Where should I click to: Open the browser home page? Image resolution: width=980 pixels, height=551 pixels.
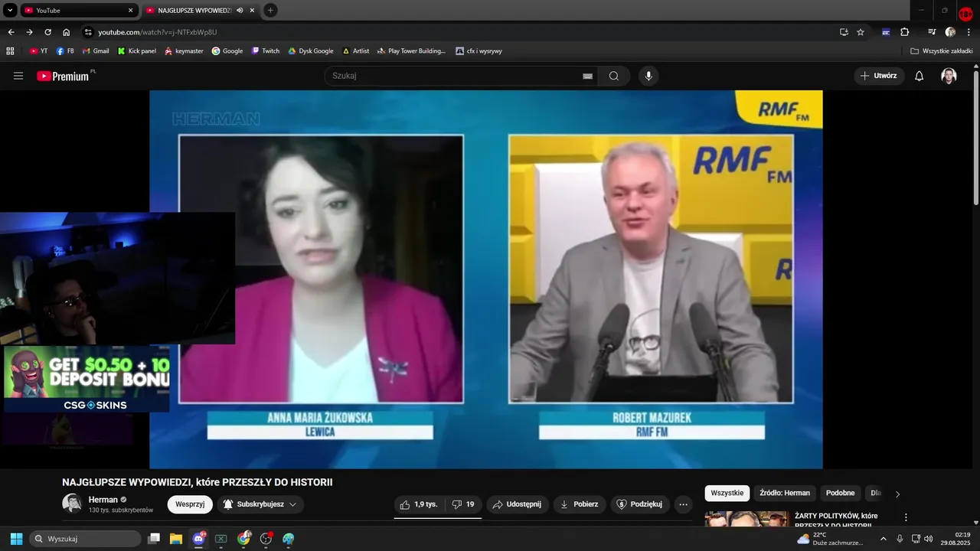pos(67,32)
